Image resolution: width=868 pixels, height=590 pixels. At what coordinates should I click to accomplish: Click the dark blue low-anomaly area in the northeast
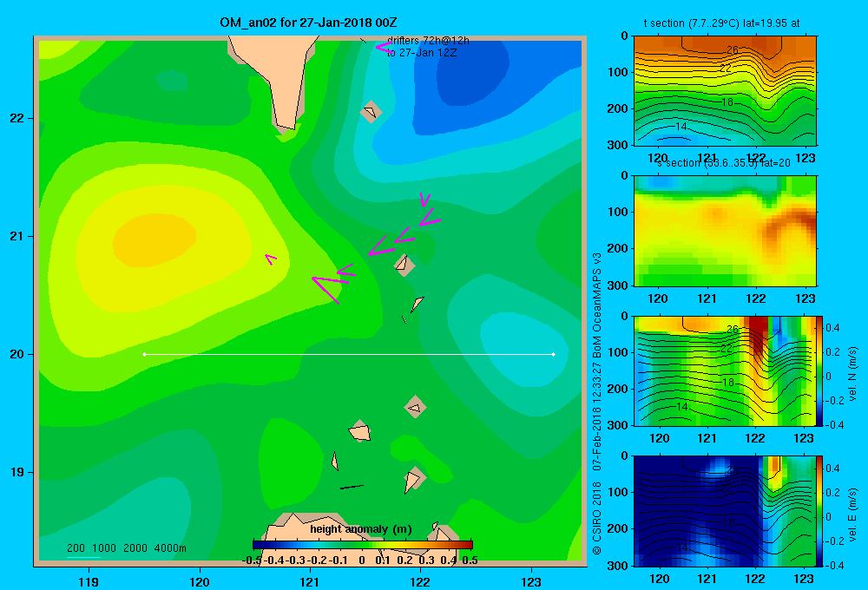point(470,72)
